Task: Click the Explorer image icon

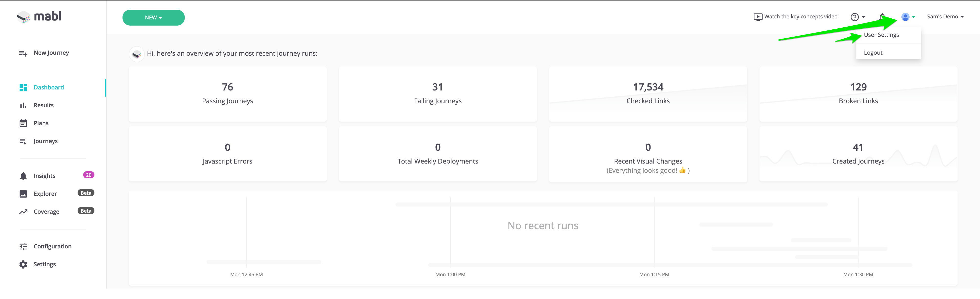Action: (23, 194)
